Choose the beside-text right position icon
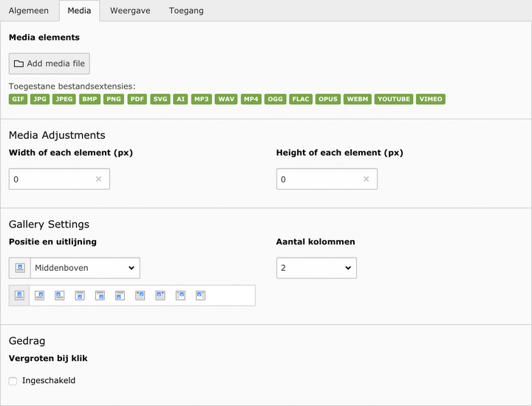532x406 pixels. 180,295
